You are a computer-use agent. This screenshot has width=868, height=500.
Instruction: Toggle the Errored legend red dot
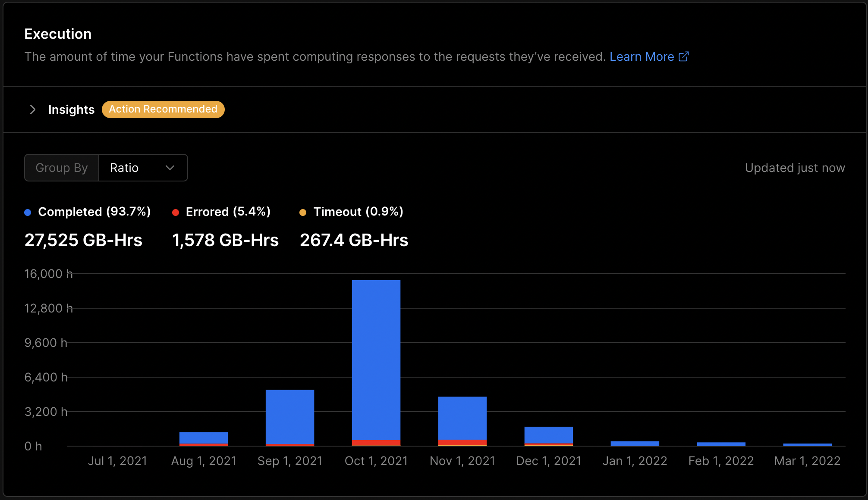(176, 212)
